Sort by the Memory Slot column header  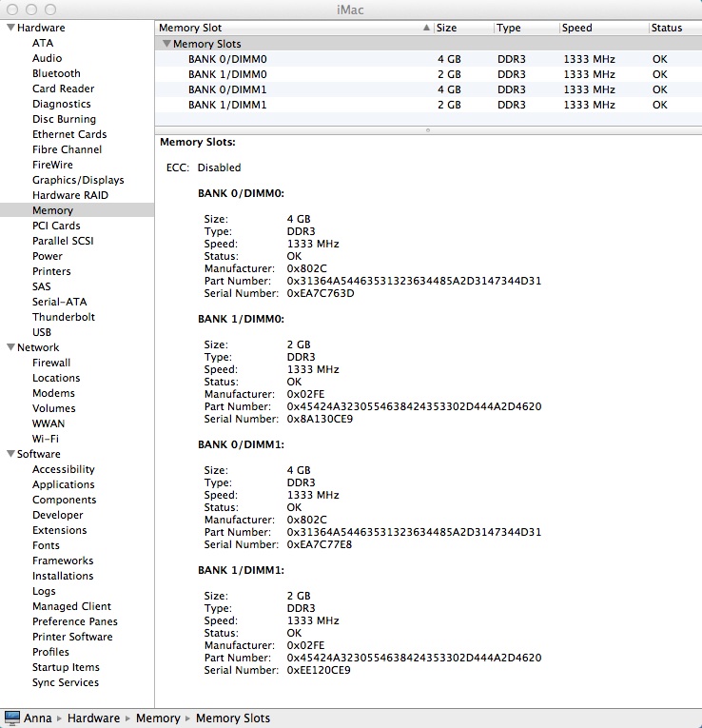[x=294, y=28]
